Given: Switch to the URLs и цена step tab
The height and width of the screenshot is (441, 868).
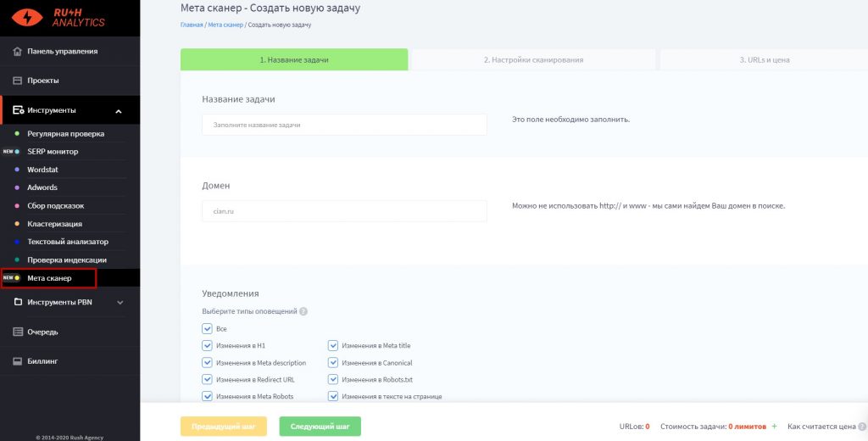Looking at the screenshot, I should click(765, 60).
